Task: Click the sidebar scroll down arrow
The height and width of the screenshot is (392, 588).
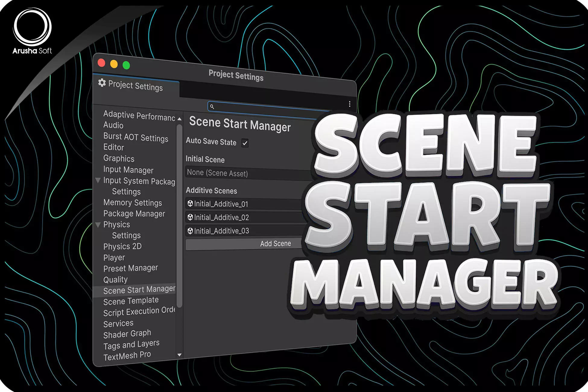Action: [x=179, y=355]
